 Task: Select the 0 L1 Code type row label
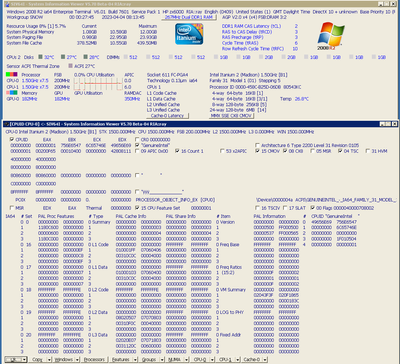click(98, 245)
